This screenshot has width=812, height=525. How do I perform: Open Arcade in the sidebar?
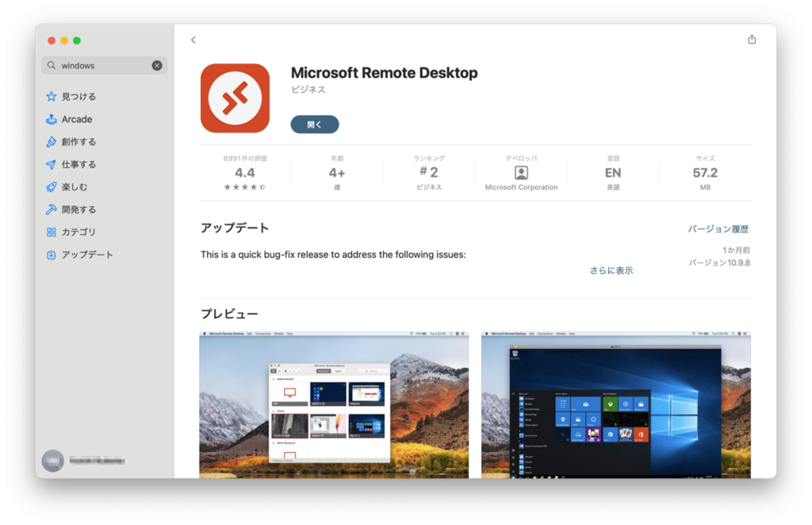coord(76,119)
